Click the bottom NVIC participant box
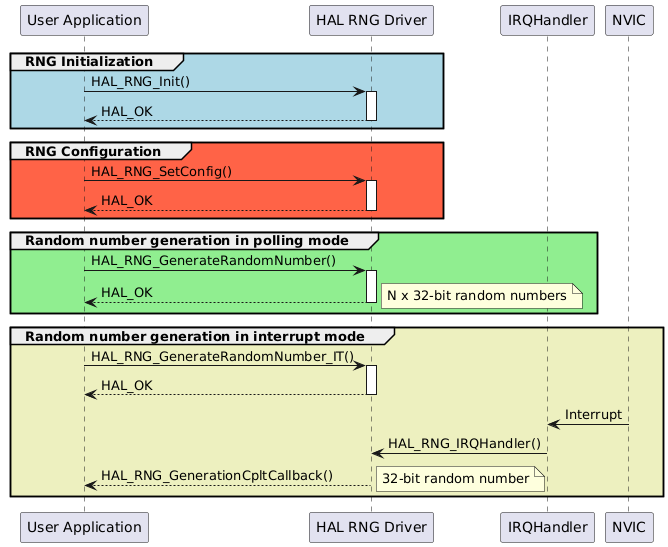 (x=629, y=527)
